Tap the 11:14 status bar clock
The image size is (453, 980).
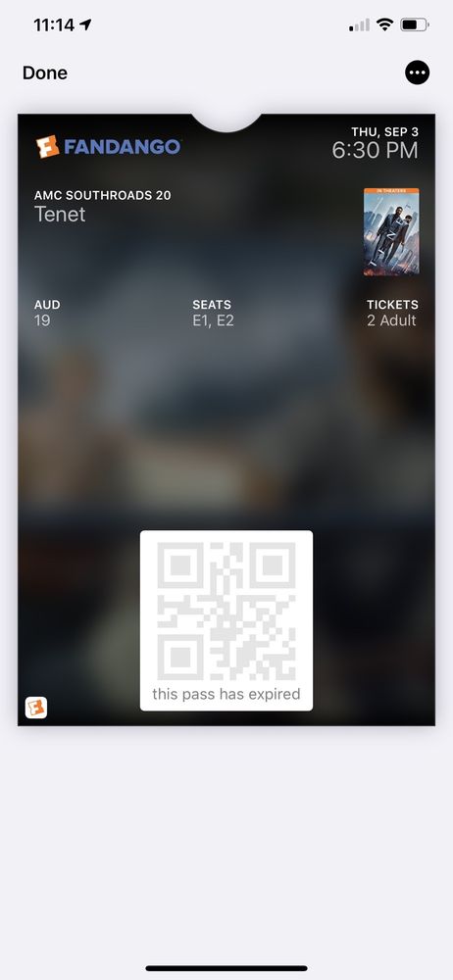54,25
